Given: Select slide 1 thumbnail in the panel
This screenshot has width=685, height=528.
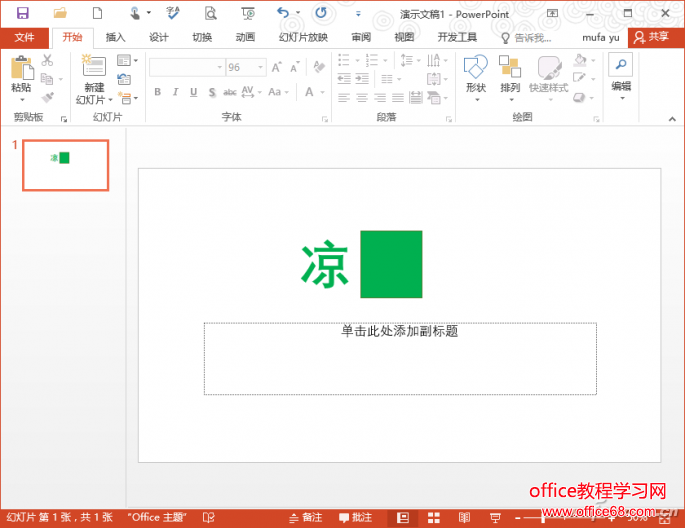Looking at the screenshot, I should 65,165.
